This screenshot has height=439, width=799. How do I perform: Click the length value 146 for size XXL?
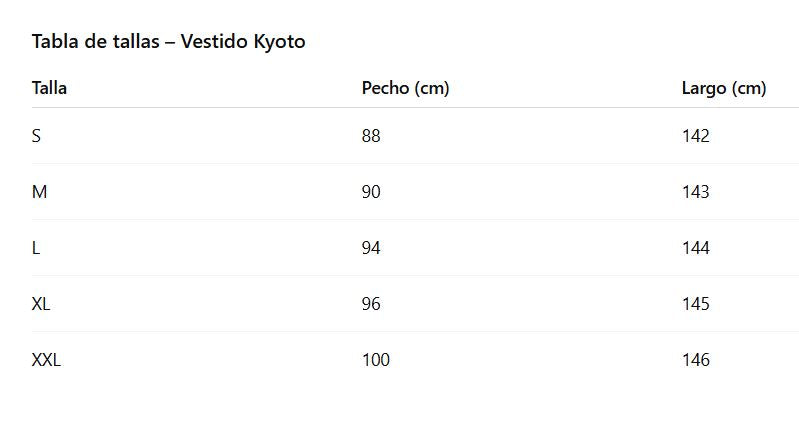click(695, 360)
